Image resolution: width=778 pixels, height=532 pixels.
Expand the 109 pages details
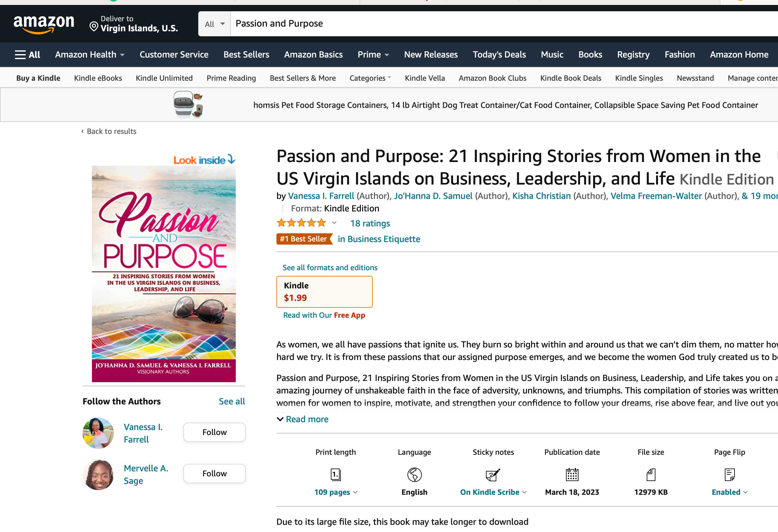(x=336, y=492)
